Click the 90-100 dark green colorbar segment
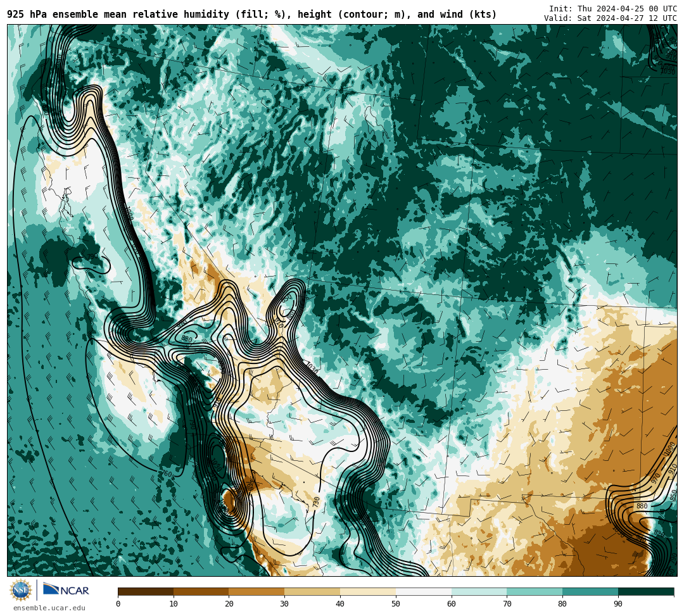Image resolution: width=684 pixels, height=616 pixels. 646,591
